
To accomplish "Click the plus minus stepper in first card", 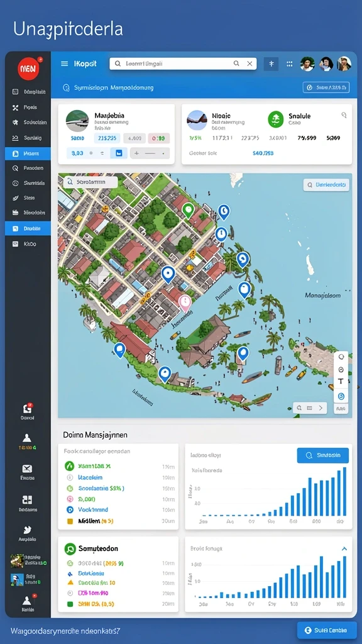I will (x=150, y=153).
